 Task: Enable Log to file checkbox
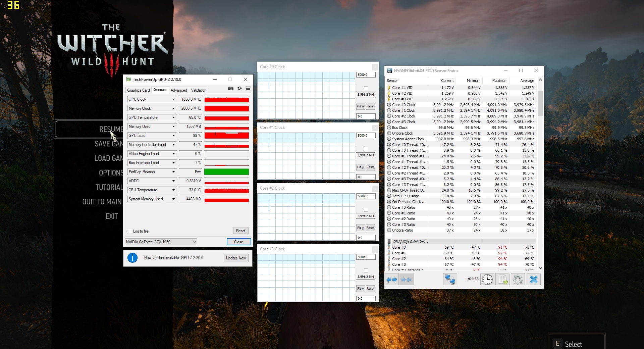pyautogui.click(x=130, y=231)
